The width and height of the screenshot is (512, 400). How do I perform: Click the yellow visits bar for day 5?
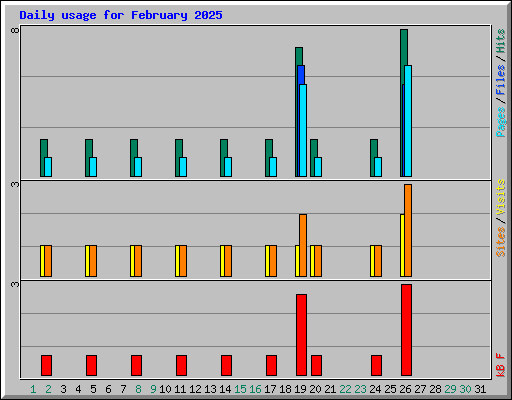click(x=87, y=261)
